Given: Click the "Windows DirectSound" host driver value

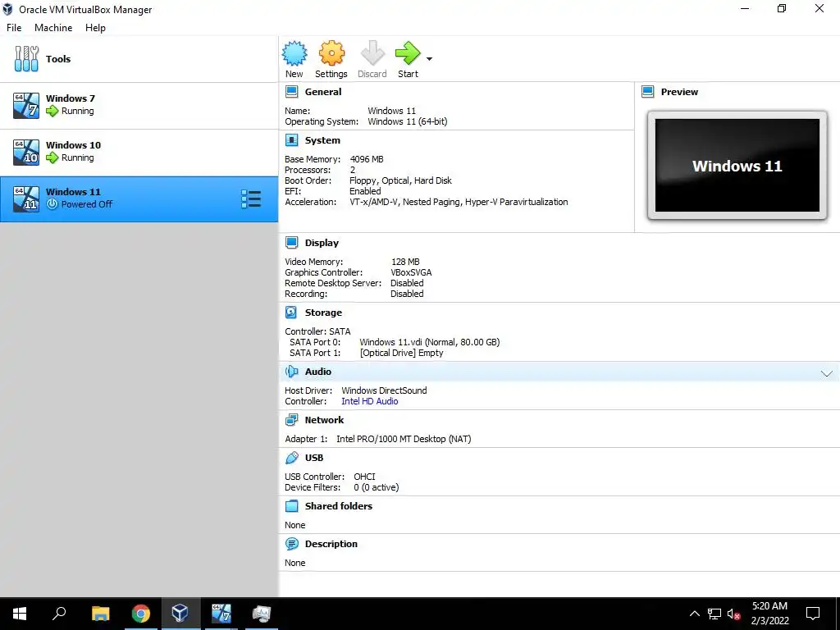Looking at the screenshot, I should point(384,390).
